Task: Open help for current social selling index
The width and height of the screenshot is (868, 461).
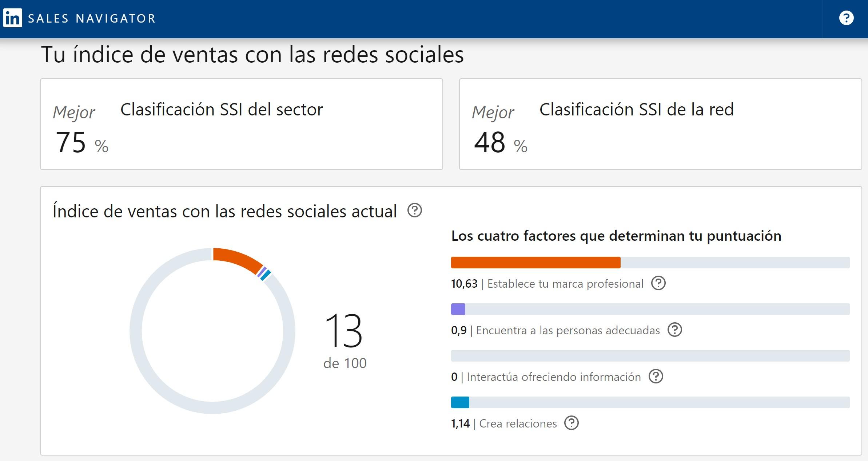Action: [414, 210]
